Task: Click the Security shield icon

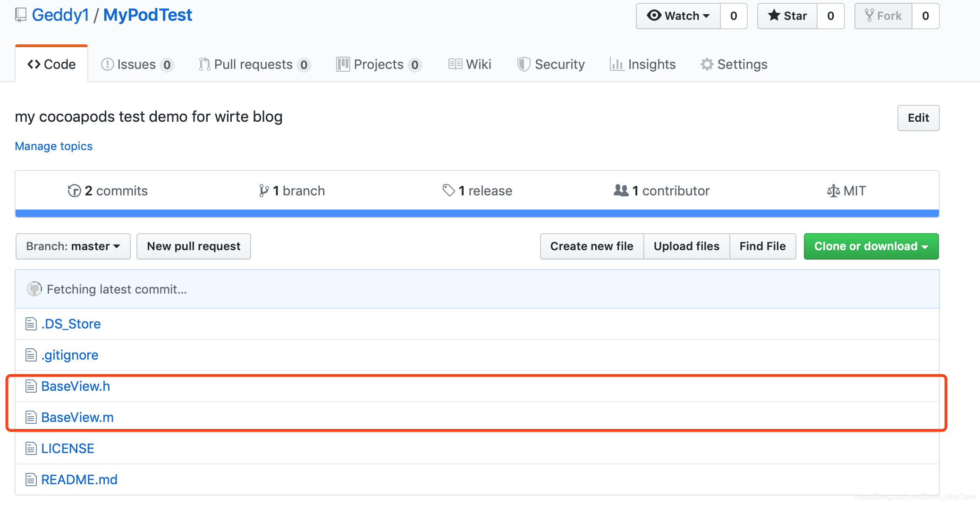Action: point(524,64)
